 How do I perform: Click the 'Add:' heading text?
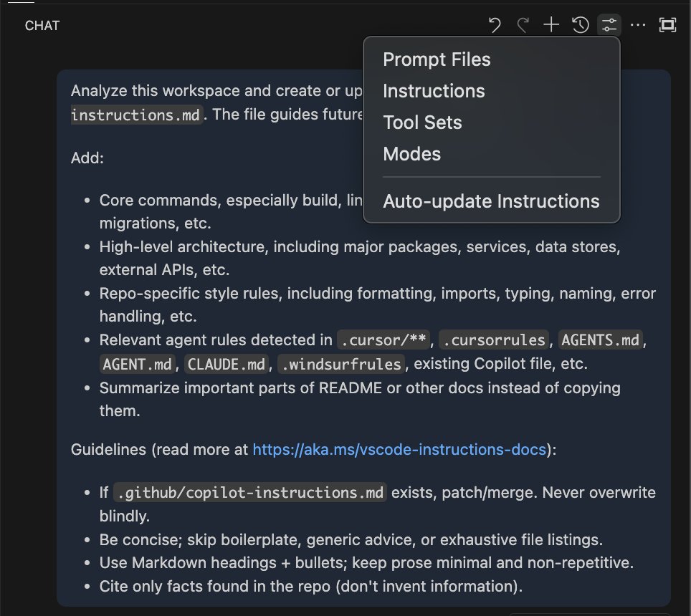pyautogui.click(x=87, y=158)
